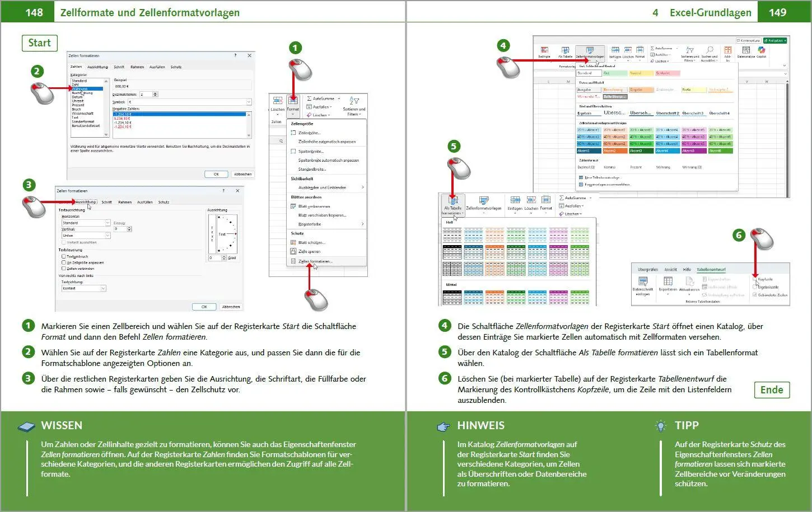The height and width of the screenshot is (512, 812).
Task: Toggle the Kopfzeile checkbox
Action: coord(755,279)
